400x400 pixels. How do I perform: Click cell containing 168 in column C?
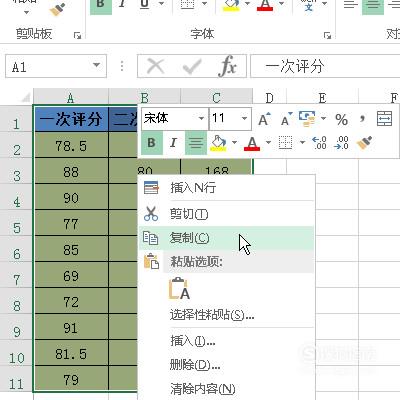click(216, 167)
